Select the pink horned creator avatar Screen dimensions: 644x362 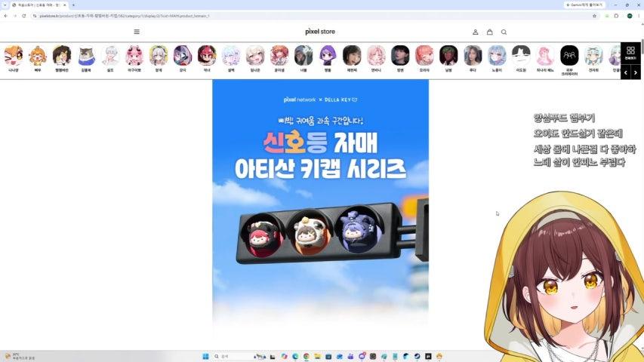click(x=134, y=55)
